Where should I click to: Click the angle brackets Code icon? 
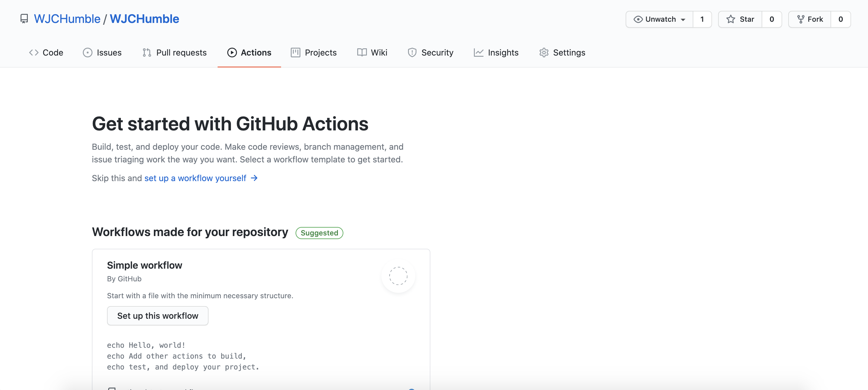[x=34, y=53]
